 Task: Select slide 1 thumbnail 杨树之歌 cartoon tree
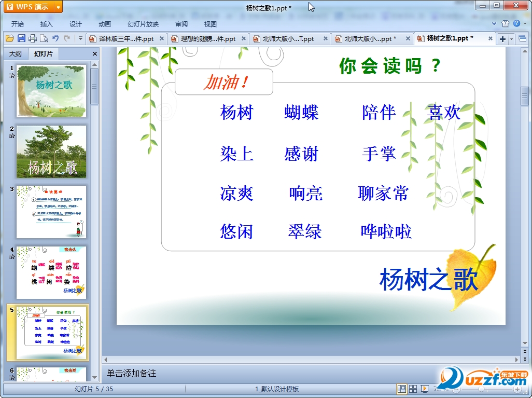[51, 91]
